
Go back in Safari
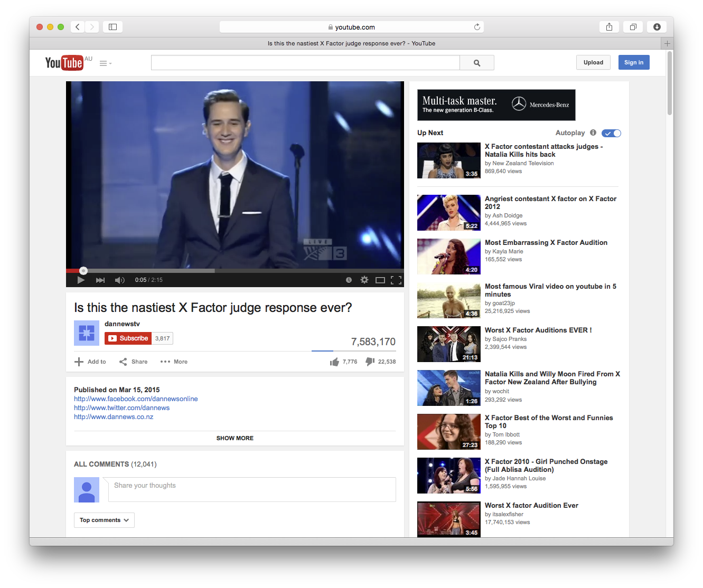[x=78, y=27]
